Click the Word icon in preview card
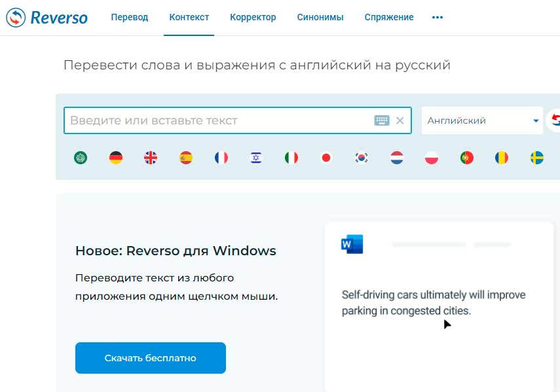 (x=352, y=245)
